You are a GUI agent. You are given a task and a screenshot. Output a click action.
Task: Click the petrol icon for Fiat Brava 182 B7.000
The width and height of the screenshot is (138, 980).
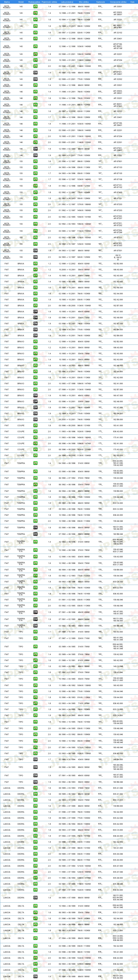click(x=35, y=306)
